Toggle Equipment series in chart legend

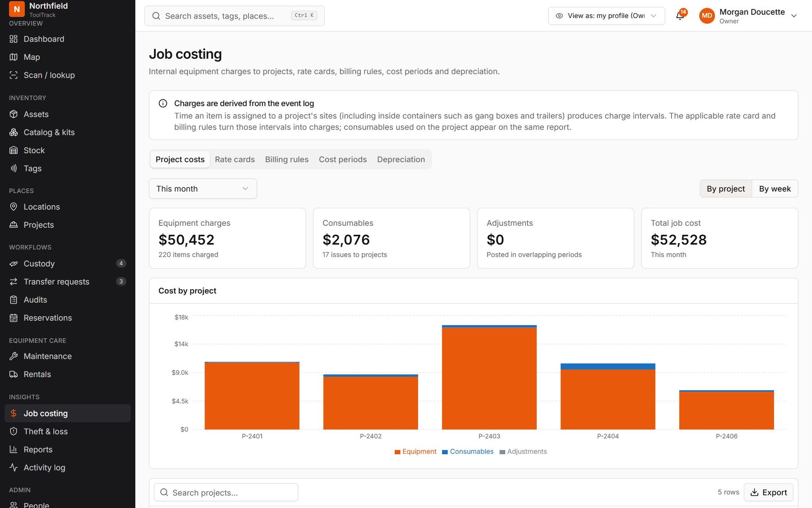pyautogui.click(x=415, y=452)
